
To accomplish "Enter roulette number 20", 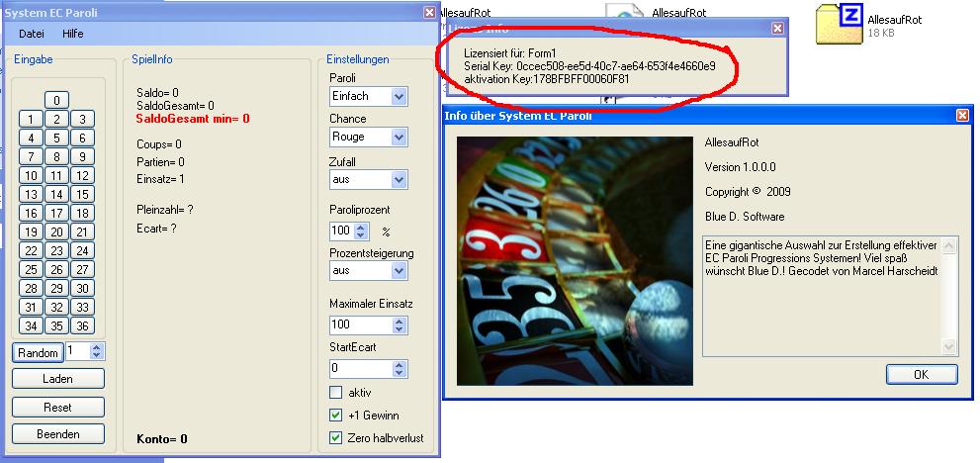I will 57,232.
